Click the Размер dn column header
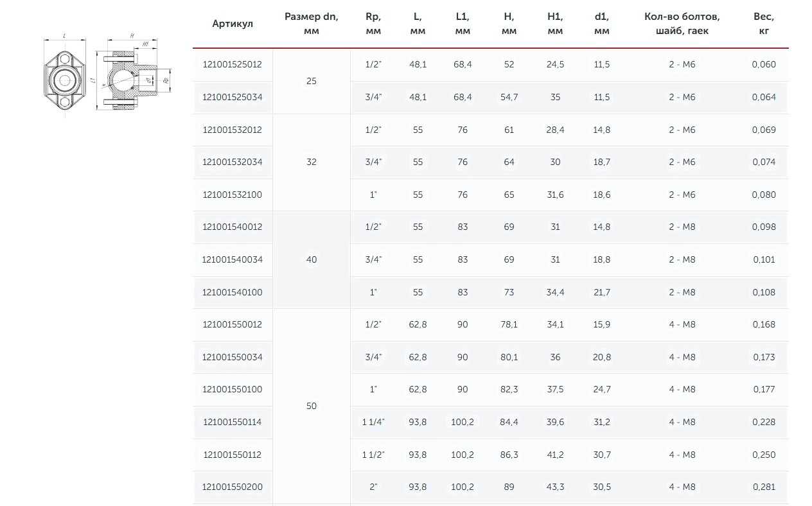 312,24
